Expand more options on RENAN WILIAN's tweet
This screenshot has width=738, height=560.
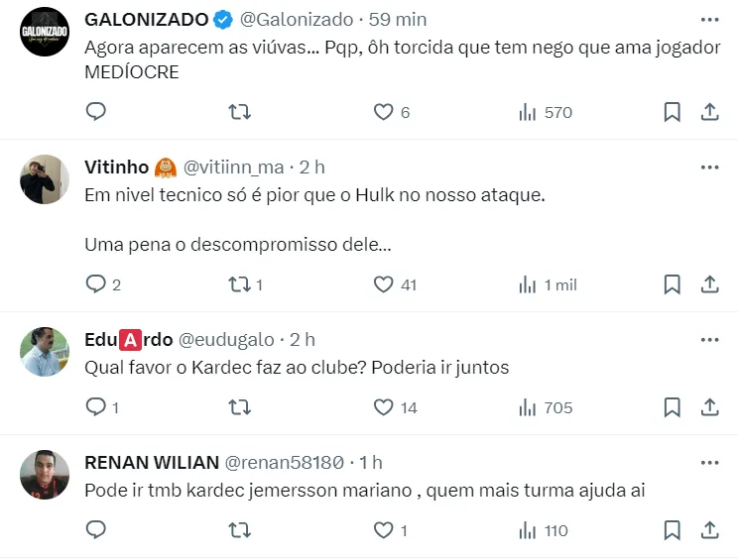pyautogui.click(x=709, y=462)
